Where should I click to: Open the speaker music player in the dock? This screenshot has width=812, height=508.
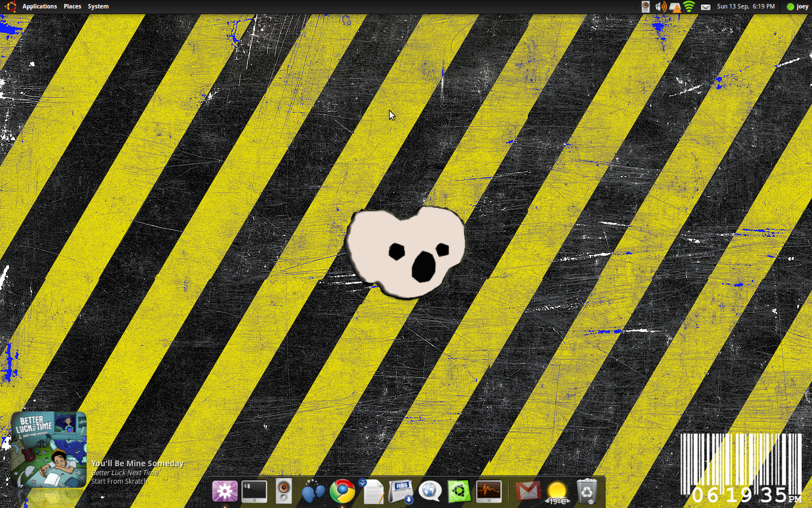(284, 491)
